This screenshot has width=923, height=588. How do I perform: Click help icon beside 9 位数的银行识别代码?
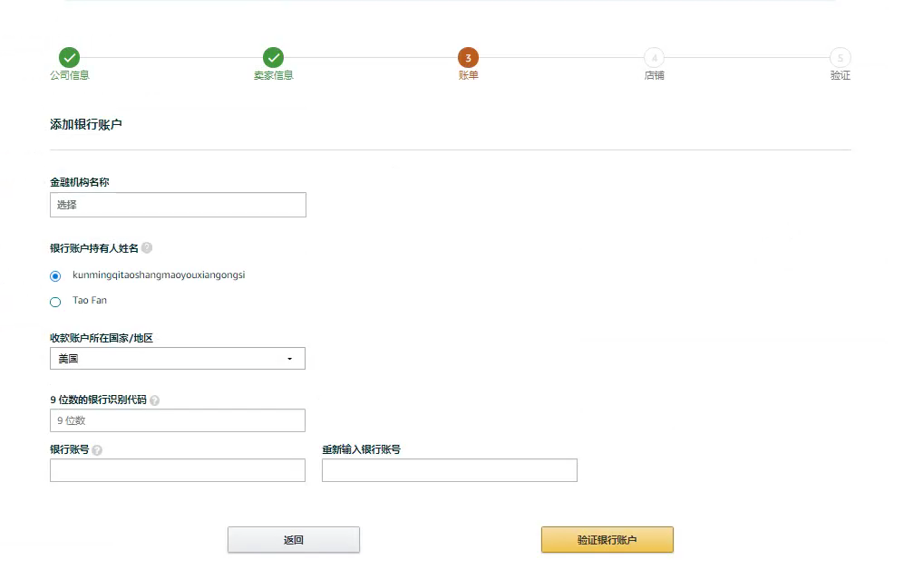click(154, 400)
